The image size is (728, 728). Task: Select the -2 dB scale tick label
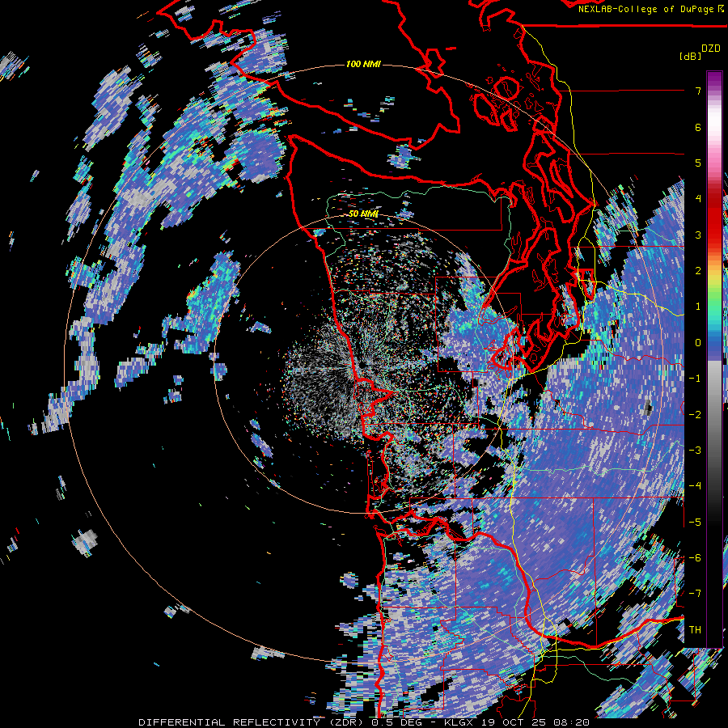pyautogui.click(x=695, y=414)
